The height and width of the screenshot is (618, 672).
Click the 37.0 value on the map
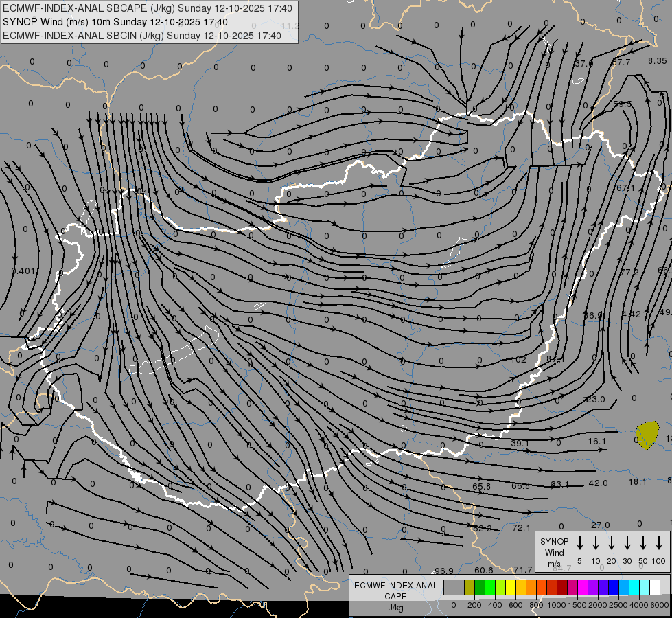point(583,63)
